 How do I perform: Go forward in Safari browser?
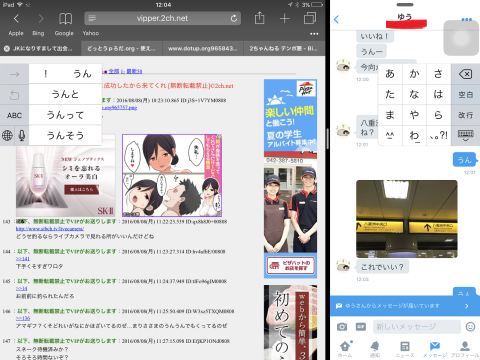(41, 19)
